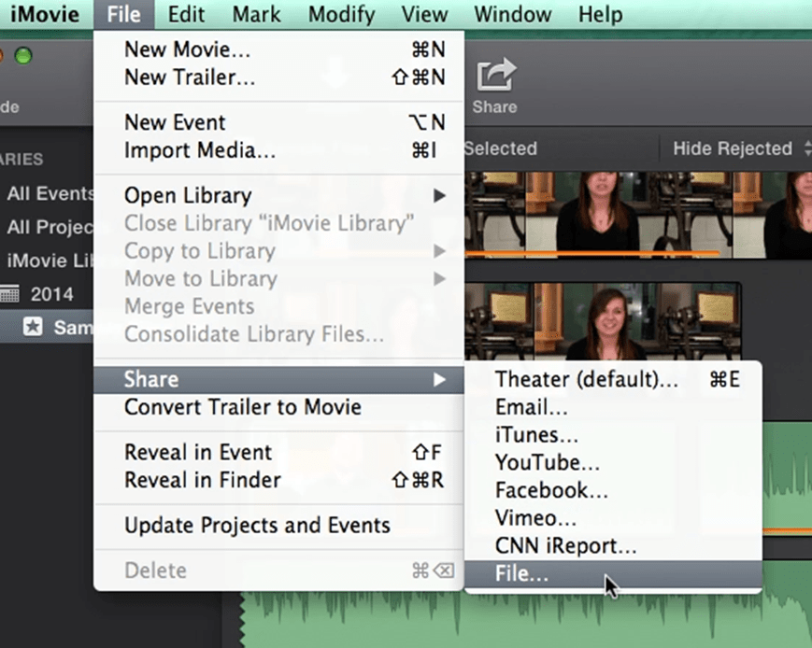Choose New Movie… from File menu

coord(278,49)
